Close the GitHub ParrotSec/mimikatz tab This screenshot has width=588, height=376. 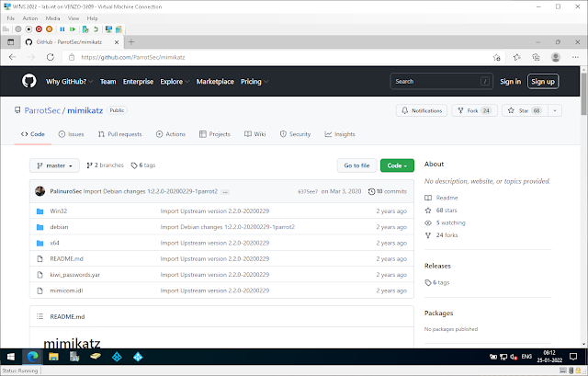pyautogui.click(x=117, y=42)
